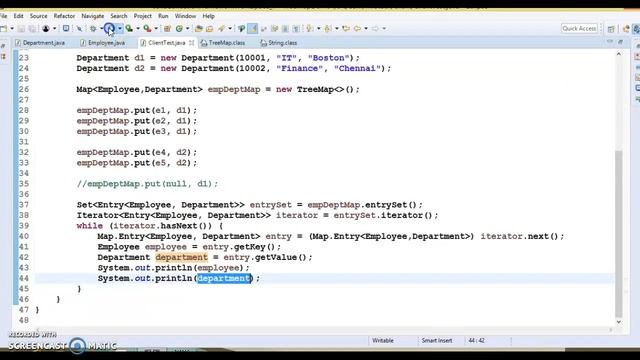
Task: Click the Next Annotation icon
Action: click(309, 29)
